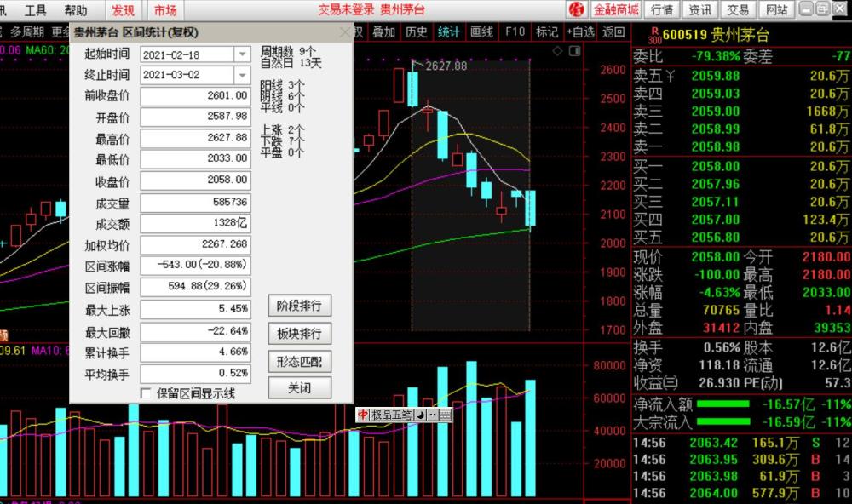852x504 pixels.
Task: Enable the 保留区间显示线 checkbox
Action: 147,393
